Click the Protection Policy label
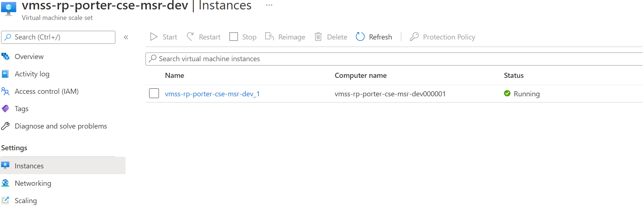 [449, 37]
